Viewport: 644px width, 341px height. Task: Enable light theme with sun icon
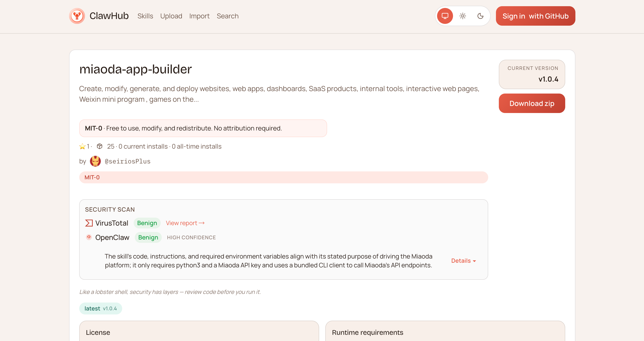[463, 16]
